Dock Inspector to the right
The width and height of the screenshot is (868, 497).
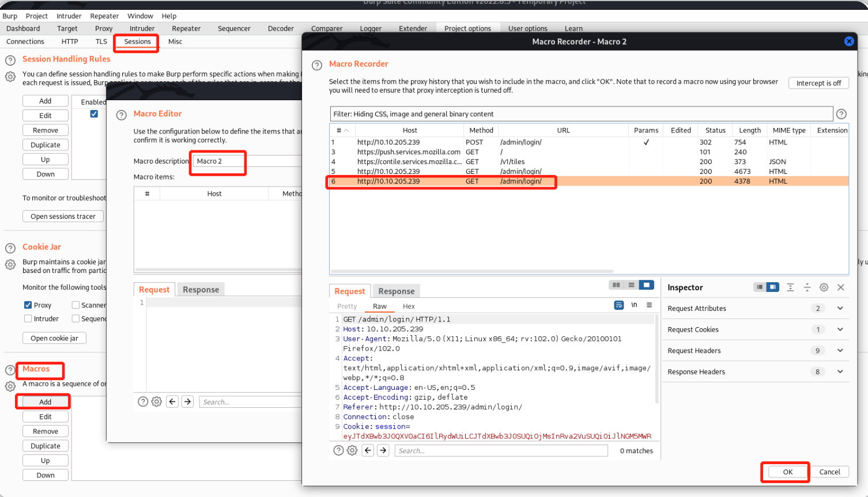tap(773, 287)
